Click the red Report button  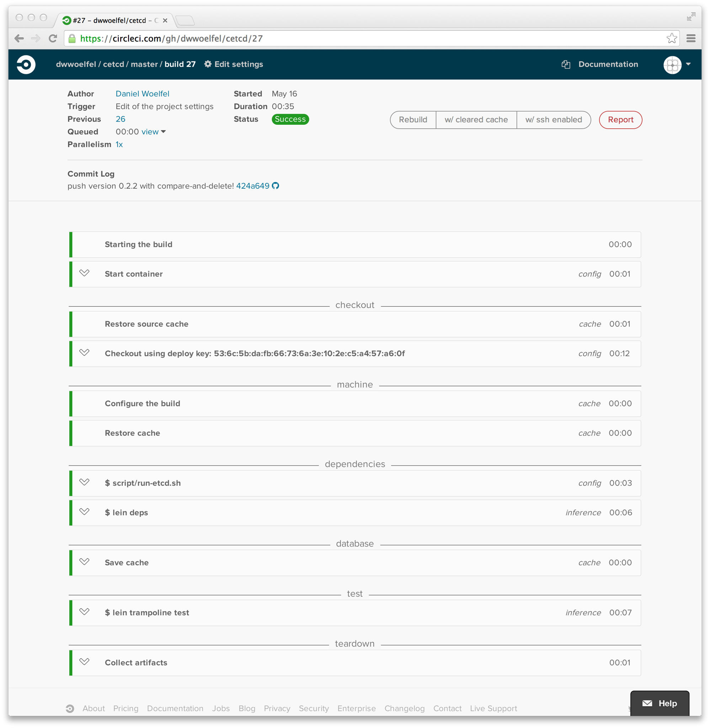click(x=620, y=120)
